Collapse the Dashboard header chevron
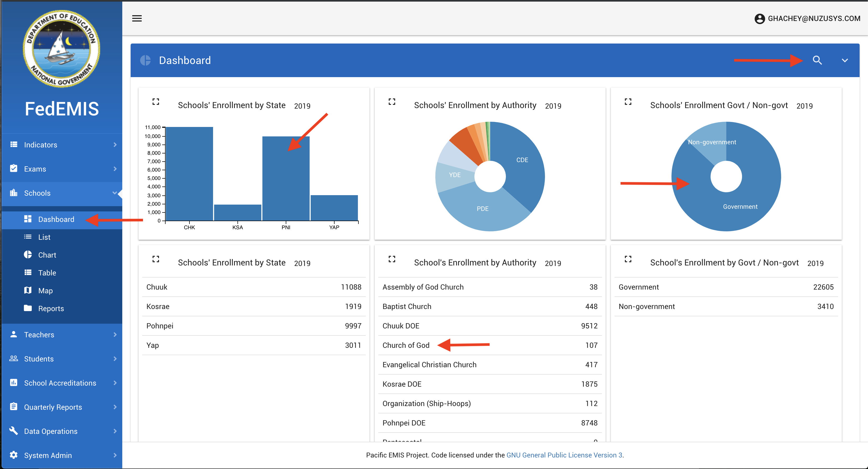868x469 pixels. coord(844,61)
